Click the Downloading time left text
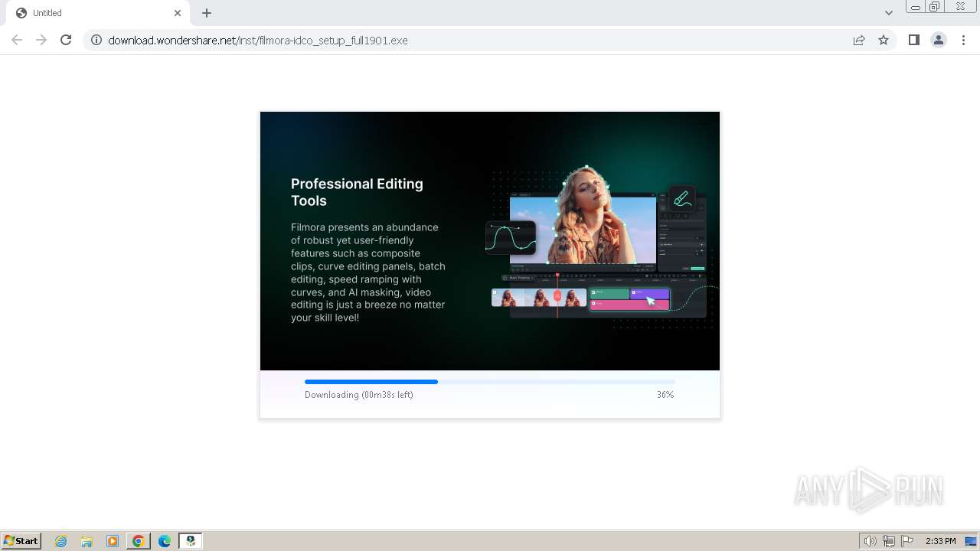The image size is (980, 551). (x=359, y=395)
